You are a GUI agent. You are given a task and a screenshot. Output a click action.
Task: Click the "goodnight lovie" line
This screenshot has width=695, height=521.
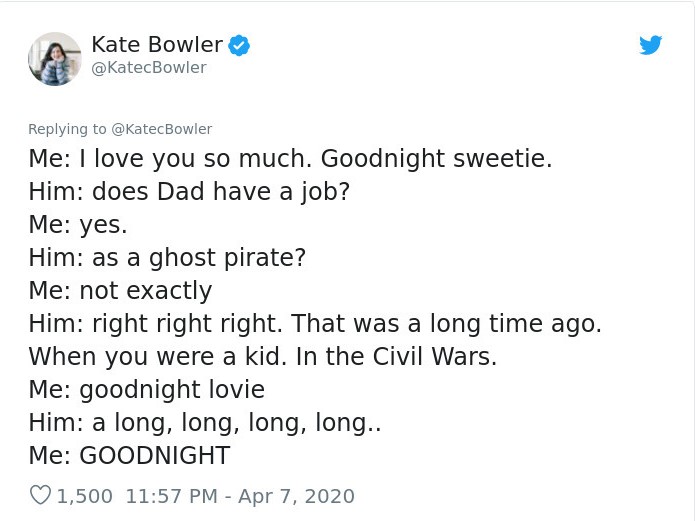pos(146,390)
